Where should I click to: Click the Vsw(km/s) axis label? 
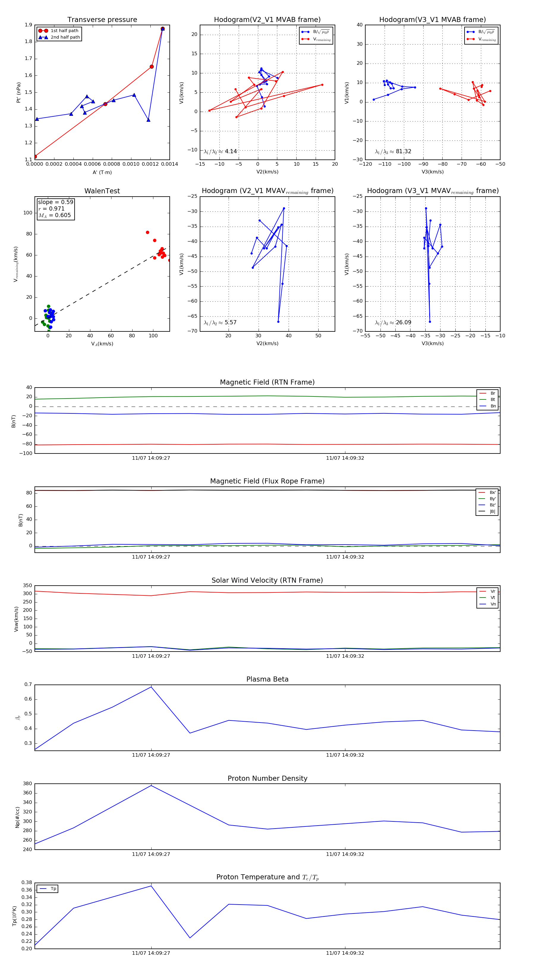coord(16,619)
